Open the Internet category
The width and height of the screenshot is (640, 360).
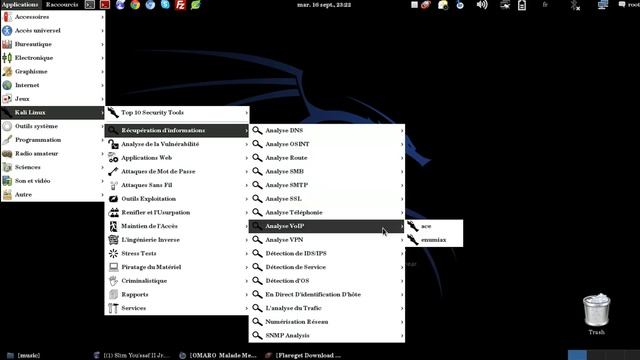[x=53, y=85]
